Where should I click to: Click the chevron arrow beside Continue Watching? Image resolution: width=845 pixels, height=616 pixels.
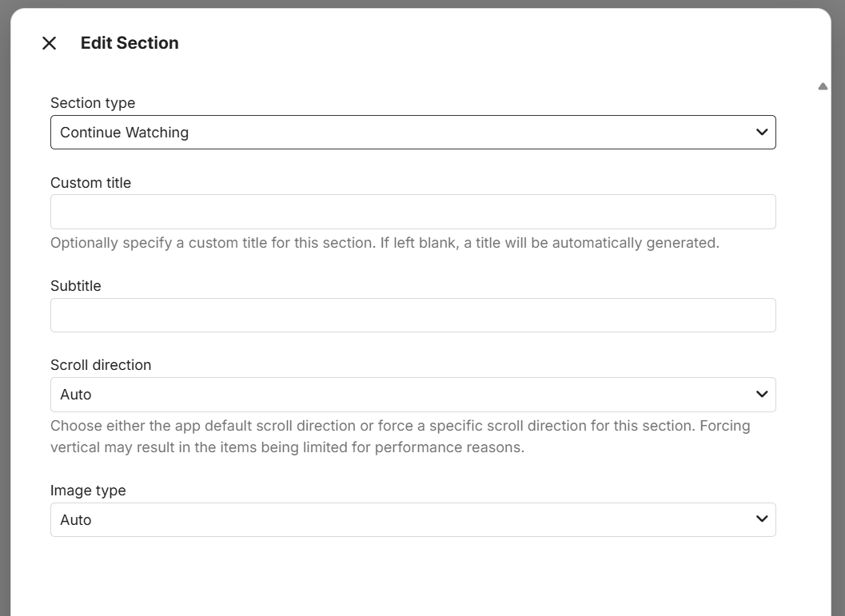coord(761,133)
